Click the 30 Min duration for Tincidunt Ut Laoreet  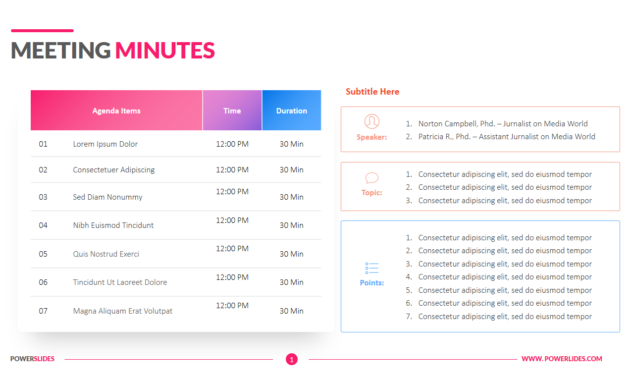292,282
